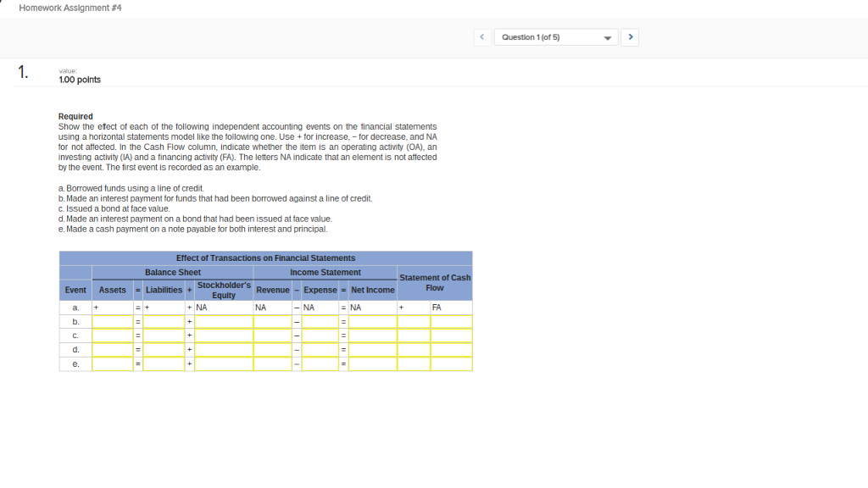Click the 'Statement of Cash Flow' column header
868x488 pixels.
click(435, 283)
